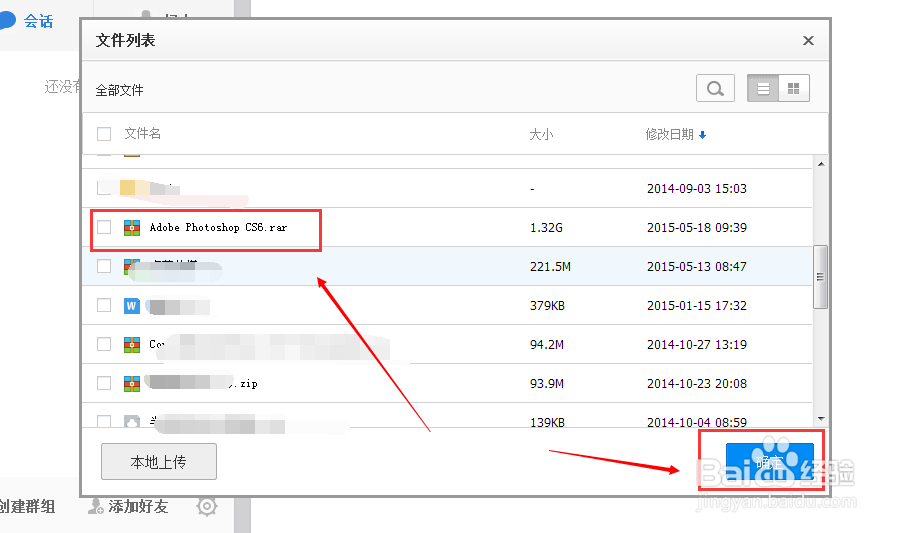908x533 pixels.
Task: Click 全部文件 breadcrumb
Action: (x=119, y=90)
